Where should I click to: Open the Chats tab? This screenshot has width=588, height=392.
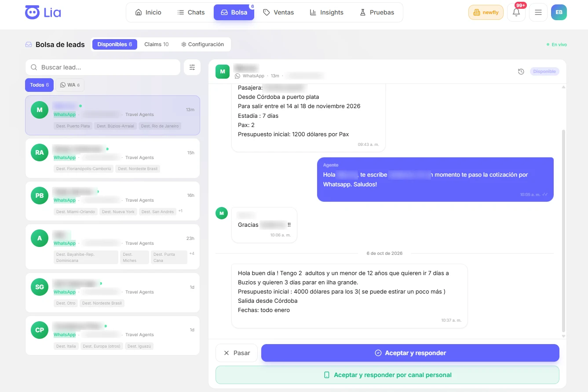tap(191, 12)
